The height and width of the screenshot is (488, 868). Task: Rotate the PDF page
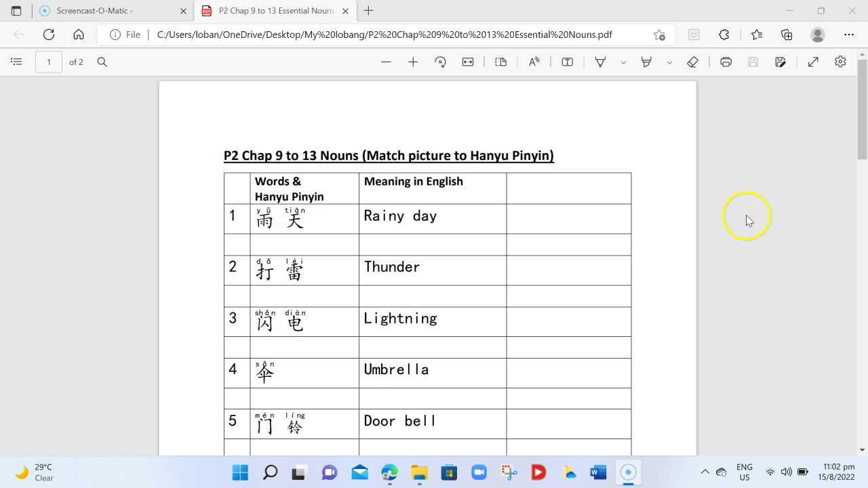(x=440, y=62)
